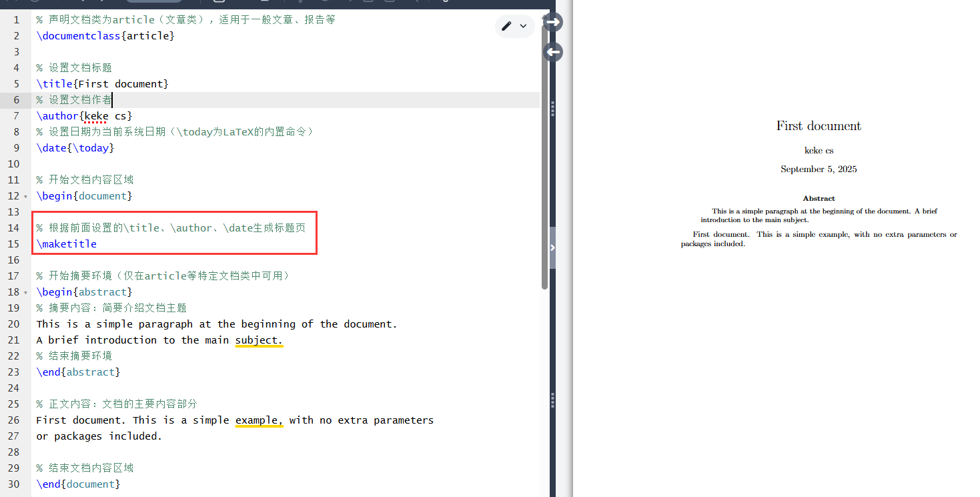Click line number 30 in the gutter

tap(14, 484)
